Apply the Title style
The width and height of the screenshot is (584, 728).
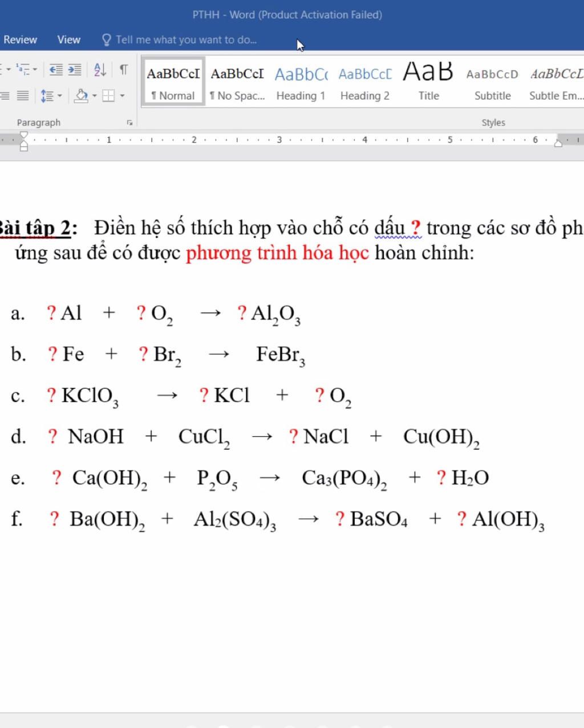(x=429, y=82)
